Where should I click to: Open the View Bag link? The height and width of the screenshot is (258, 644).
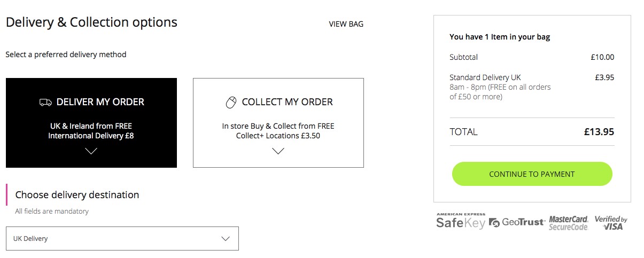click(x=346, y=24)
